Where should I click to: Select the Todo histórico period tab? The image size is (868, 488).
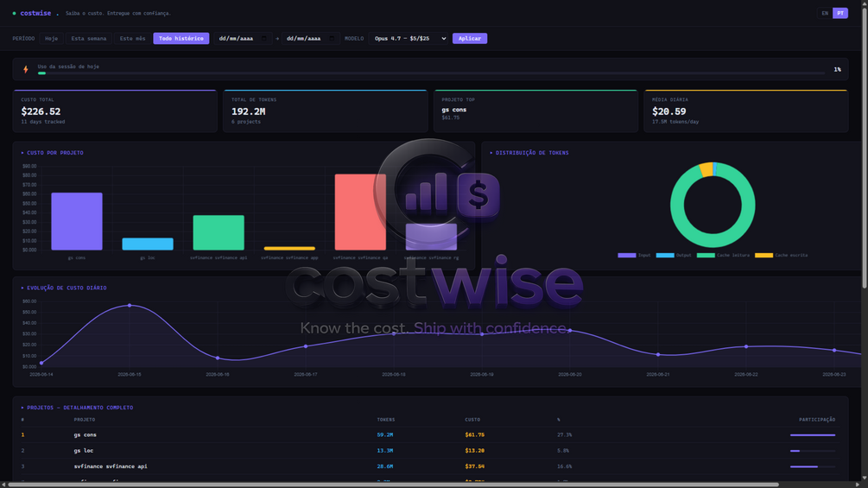[x=181, y=39]
